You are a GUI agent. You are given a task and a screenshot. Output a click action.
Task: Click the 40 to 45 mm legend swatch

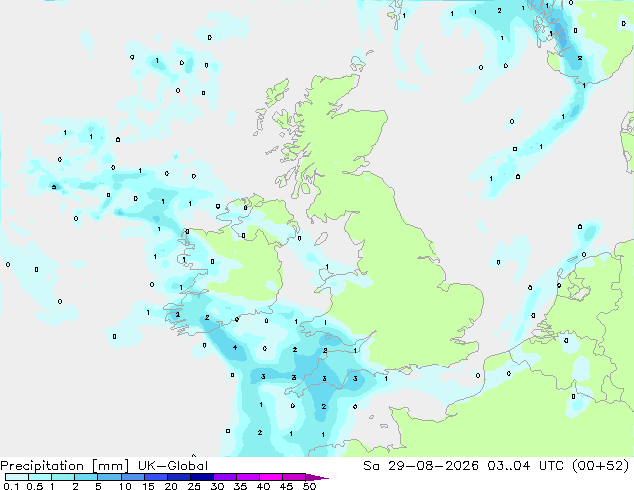(271, 477)
